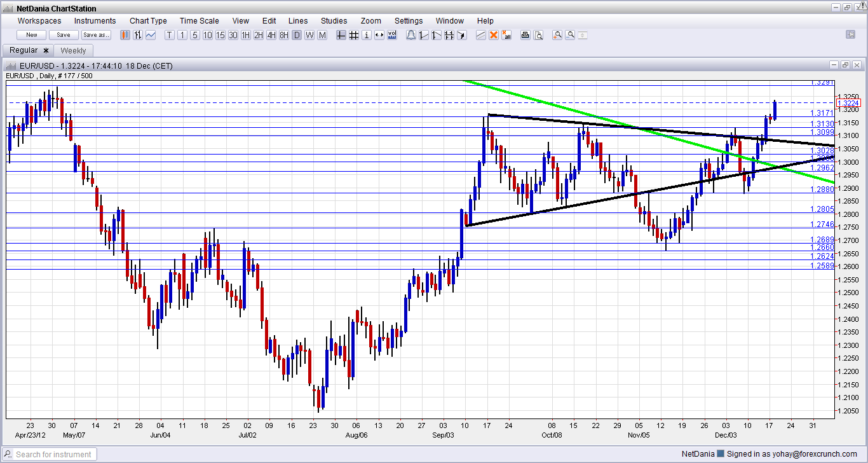Open the Chart Type menu
Image resolution: width=868 pixels, height=463 pixels.
(148, 21)
